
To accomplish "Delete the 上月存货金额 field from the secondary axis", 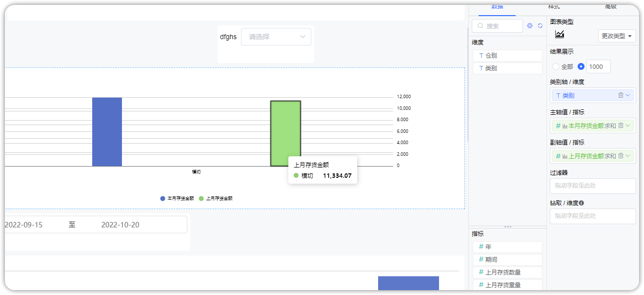I will coord(621,156).
